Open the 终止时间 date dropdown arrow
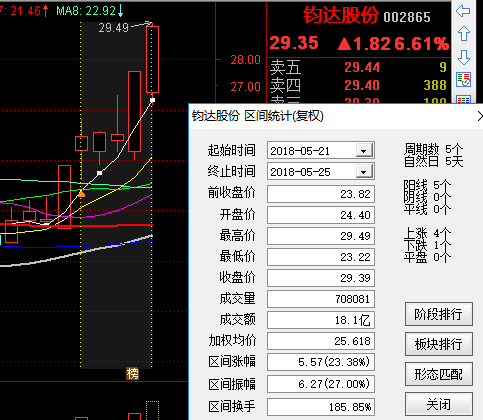The height and width of the screenshot is (420, 483). pos(364,172)
